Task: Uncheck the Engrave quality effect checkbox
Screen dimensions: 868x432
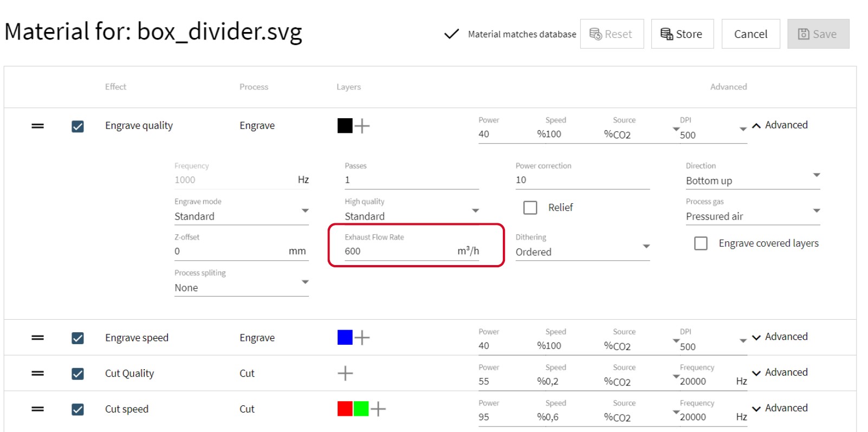Action: tap(77, 126)
